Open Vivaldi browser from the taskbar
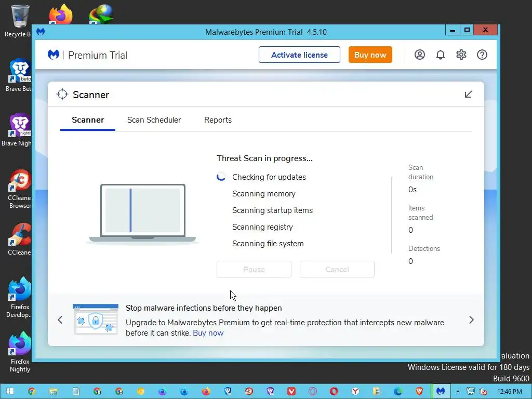532x399 pixels. click(x=291, y=391)
